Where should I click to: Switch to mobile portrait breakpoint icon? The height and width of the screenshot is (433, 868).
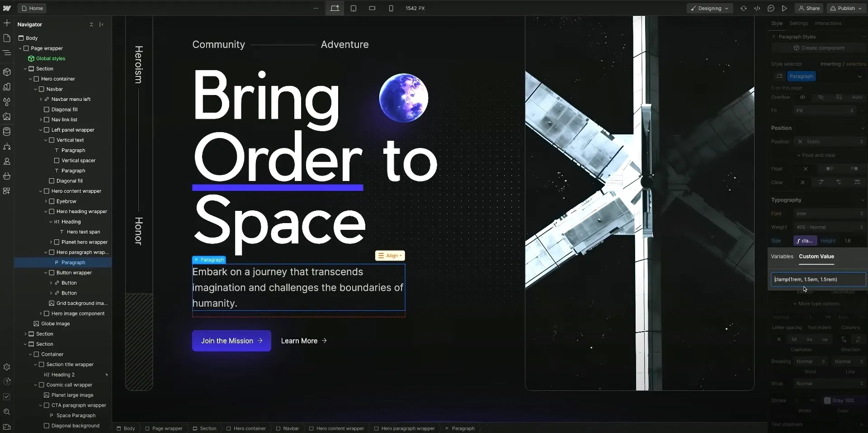pos(391,8)
